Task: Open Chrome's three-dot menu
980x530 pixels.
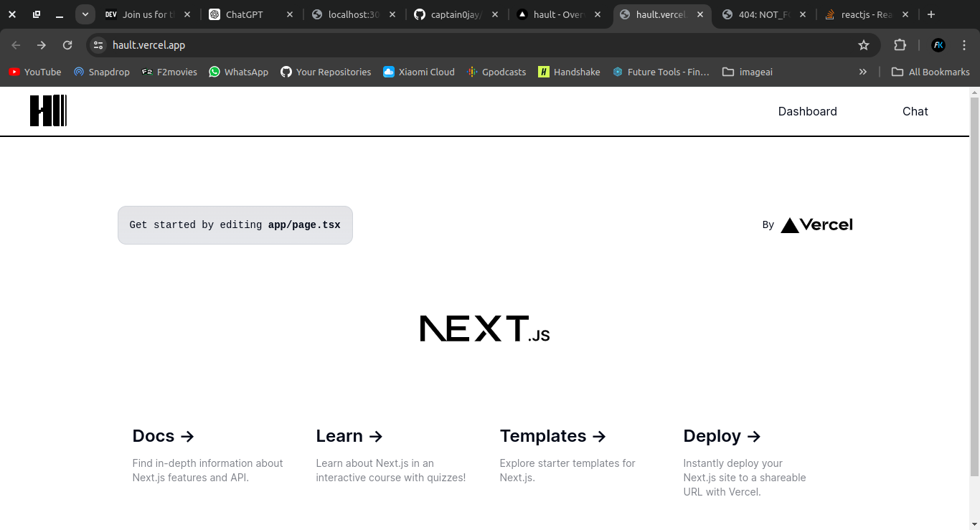Action: click(x=965, y=44)
